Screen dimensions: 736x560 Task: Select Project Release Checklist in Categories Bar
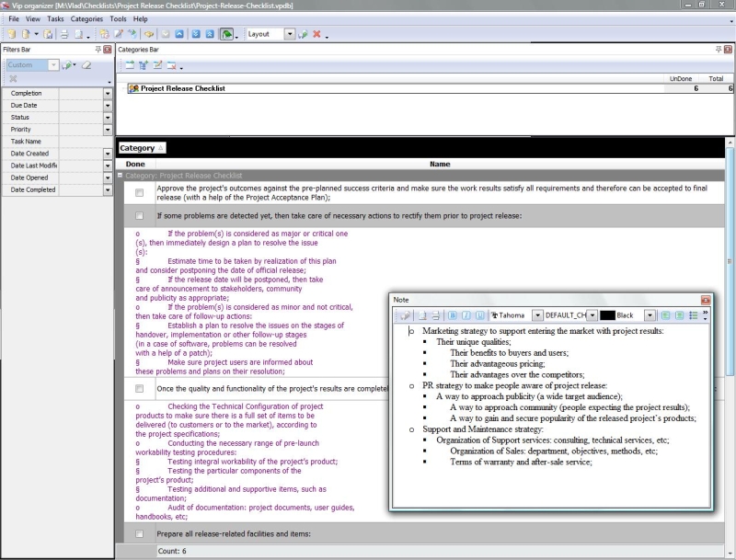[x=182, y=88]
